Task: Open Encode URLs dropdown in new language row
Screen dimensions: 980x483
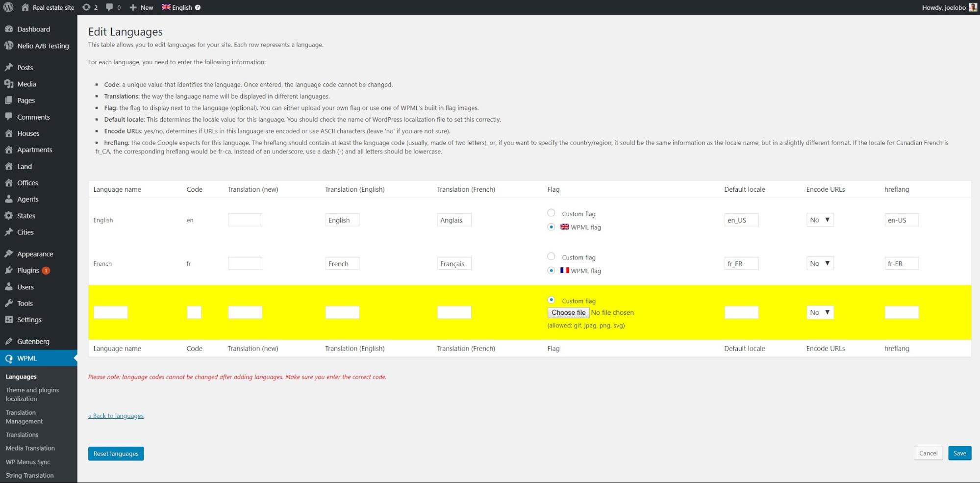Action: coord(820,312)
